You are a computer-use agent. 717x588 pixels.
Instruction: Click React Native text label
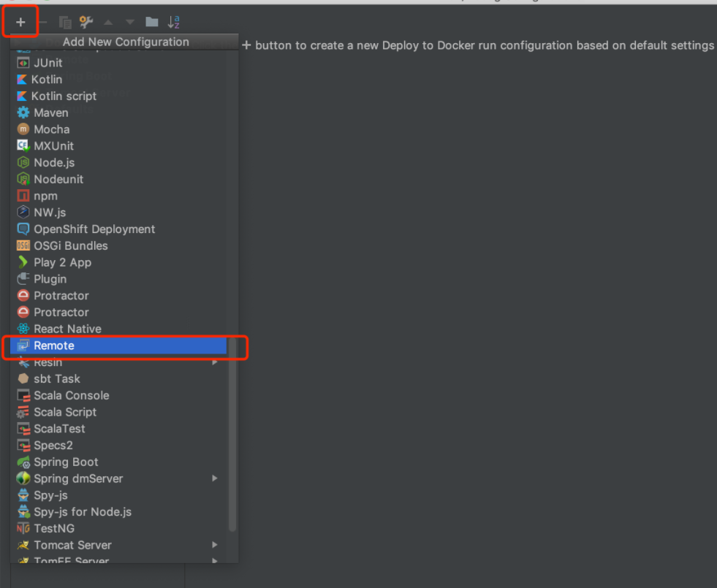[x=68, y=329]
